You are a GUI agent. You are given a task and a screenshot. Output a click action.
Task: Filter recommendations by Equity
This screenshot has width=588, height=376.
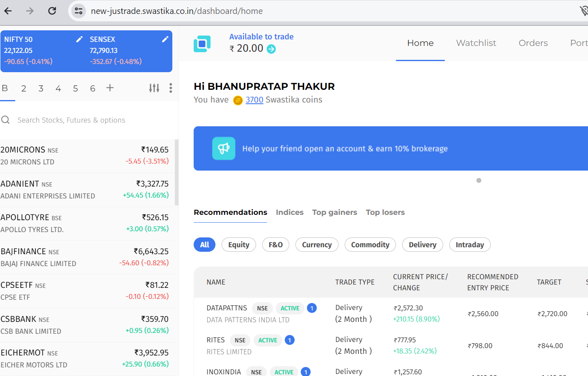(x=239, y=245)
